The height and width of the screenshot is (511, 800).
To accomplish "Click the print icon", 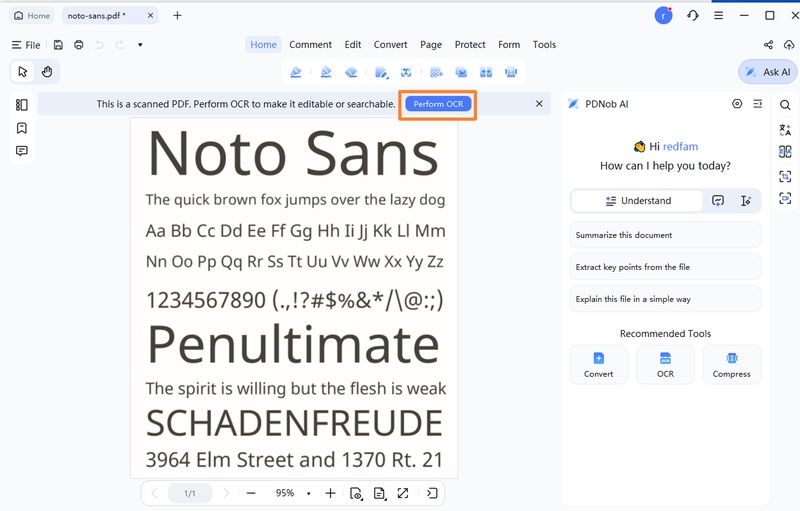I will point(79,45).
